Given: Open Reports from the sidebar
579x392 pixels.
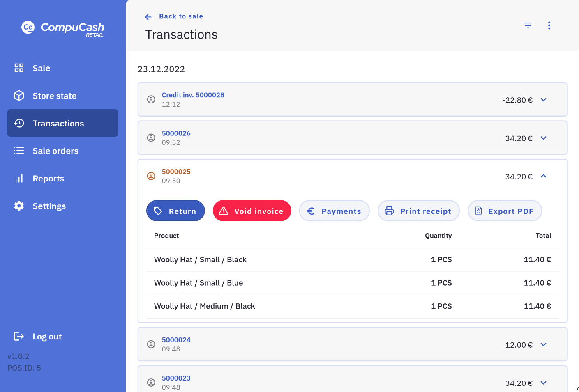Looking at the screenshot, I should [48, 179].
